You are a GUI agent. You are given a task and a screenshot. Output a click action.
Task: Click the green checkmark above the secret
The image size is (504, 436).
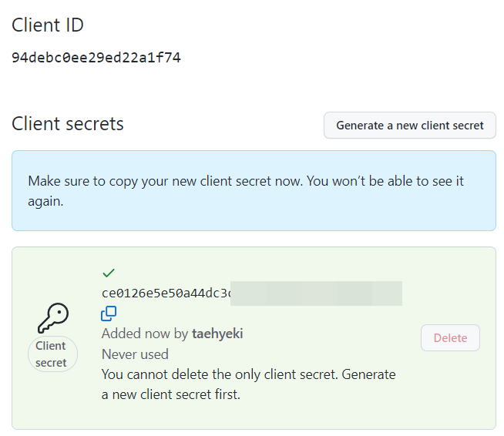coord(109,273)
